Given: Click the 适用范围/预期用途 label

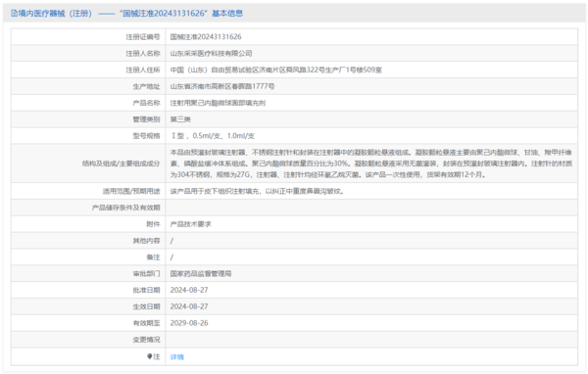Looking at the screenshot, I should (131, 191).
